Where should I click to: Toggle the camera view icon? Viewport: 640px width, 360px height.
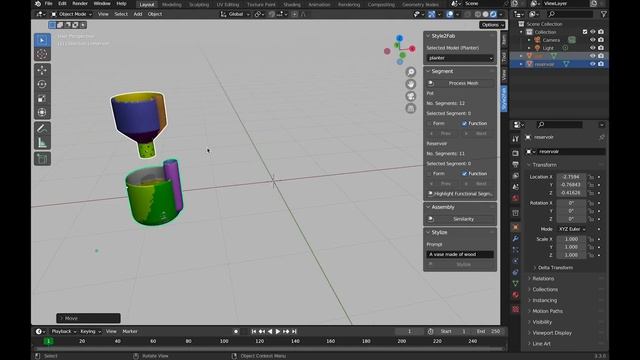point(411,96)
